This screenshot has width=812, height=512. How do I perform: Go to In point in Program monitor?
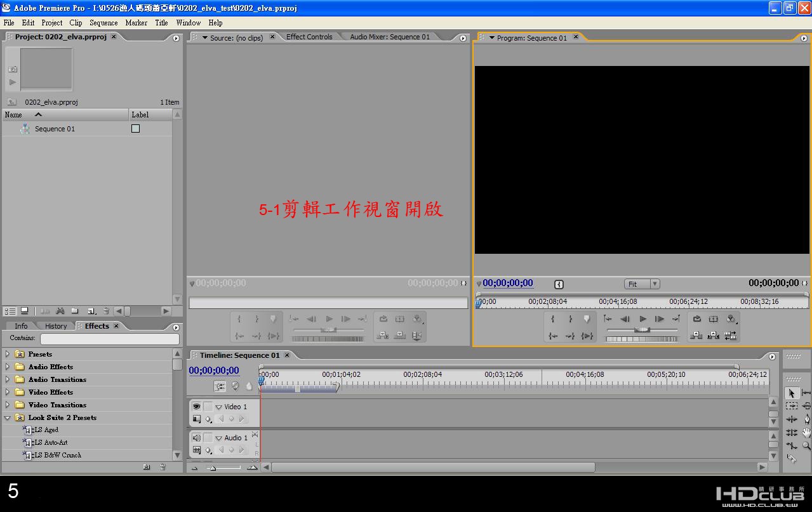tap(554, 336)
